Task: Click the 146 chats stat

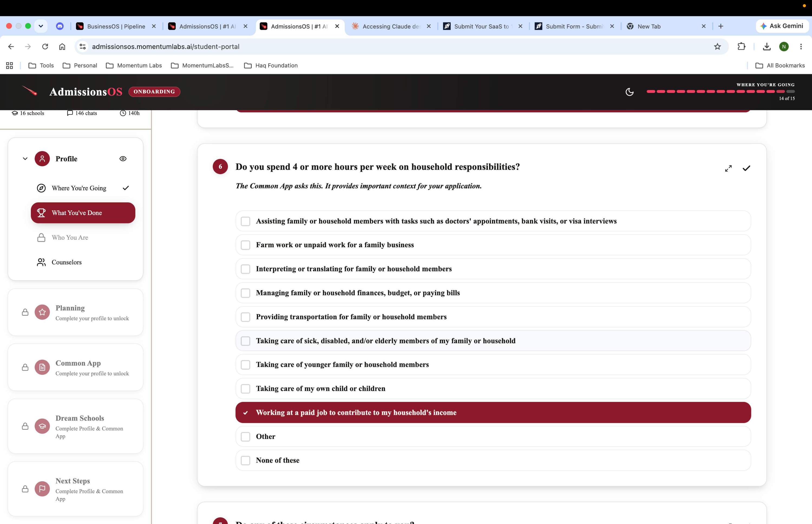Action: [x=82, y=113]
